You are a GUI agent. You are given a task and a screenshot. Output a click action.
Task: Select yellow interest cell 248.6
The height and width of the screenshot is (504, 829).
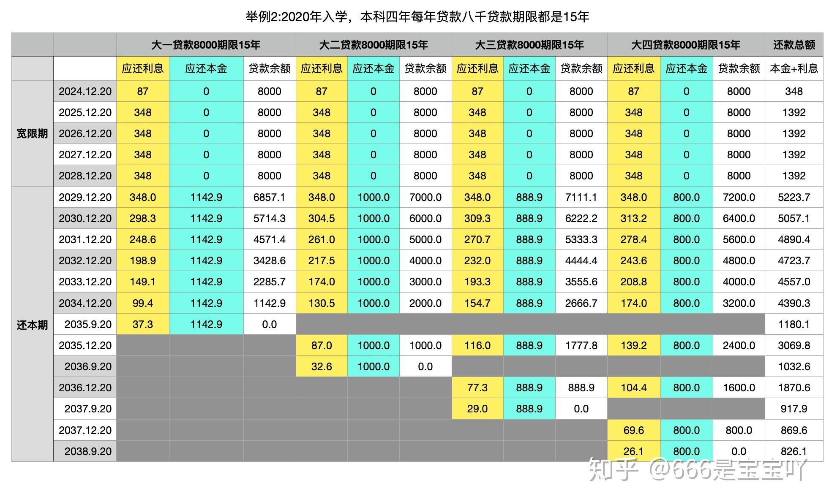coord(143,239)
